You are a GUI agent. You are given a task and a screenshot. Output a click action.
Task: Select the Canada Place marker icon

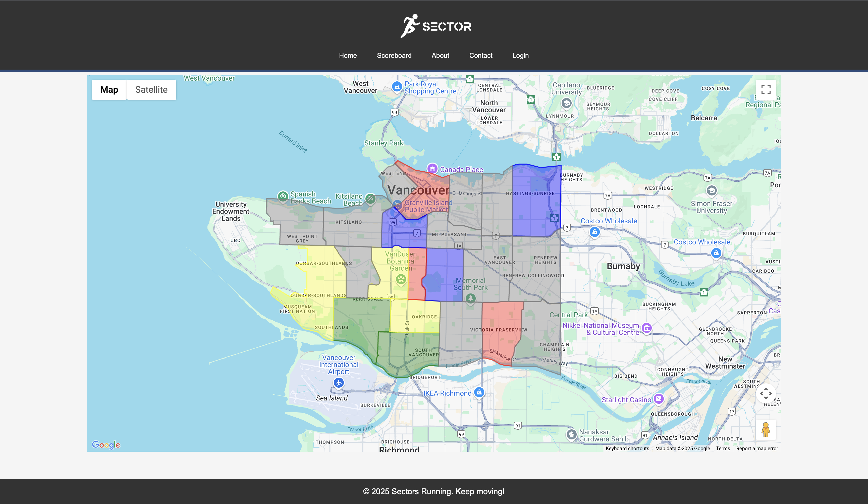[x=432, y=169]
